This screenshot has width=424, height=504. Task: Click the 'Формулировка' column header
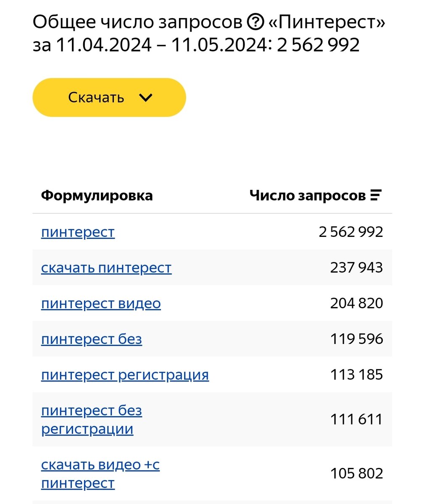pos(97,194)
